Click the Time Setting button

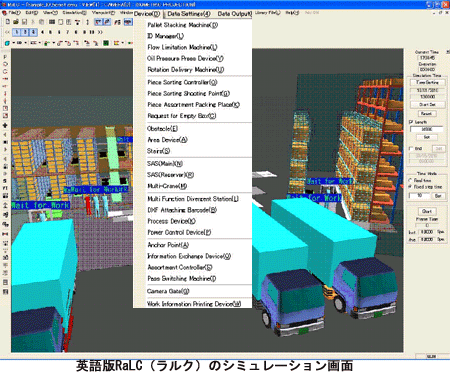(x=427, y=82)
